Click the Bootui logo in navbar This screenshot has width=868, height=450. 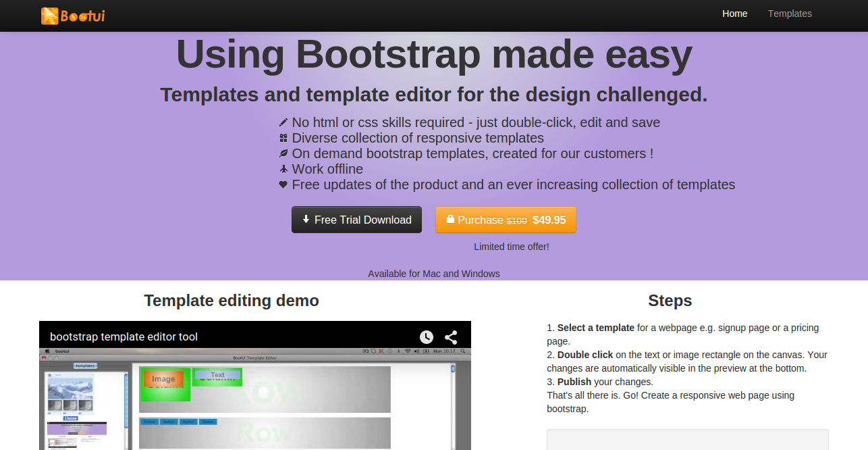pyautogui.click(x=73, y=15)
